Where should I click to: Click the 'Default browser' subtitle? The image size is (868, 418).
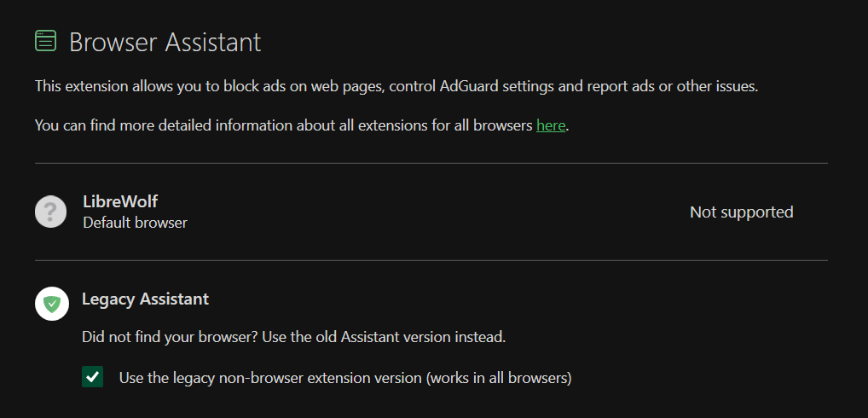(135, 223)
